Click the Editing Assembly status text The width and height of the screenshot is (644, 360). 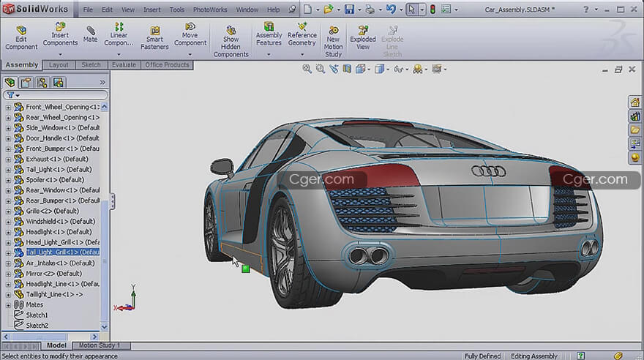534,356
